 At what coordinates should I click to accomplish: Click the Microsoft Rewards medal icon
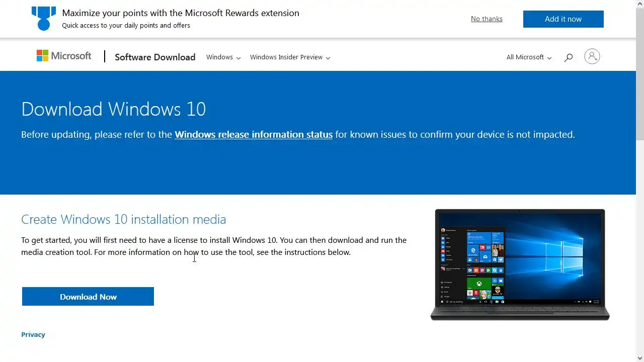point(44,19)
